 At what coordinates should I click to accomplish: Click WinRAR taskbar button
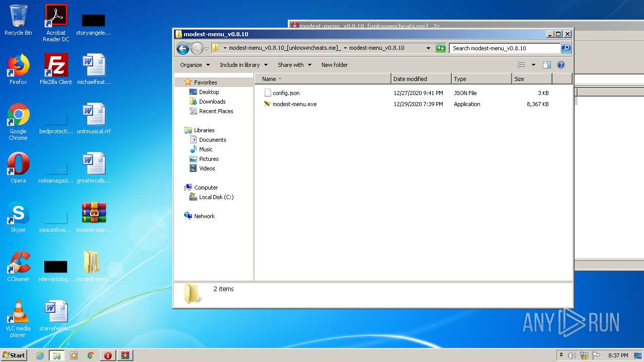tap(125, 355)
